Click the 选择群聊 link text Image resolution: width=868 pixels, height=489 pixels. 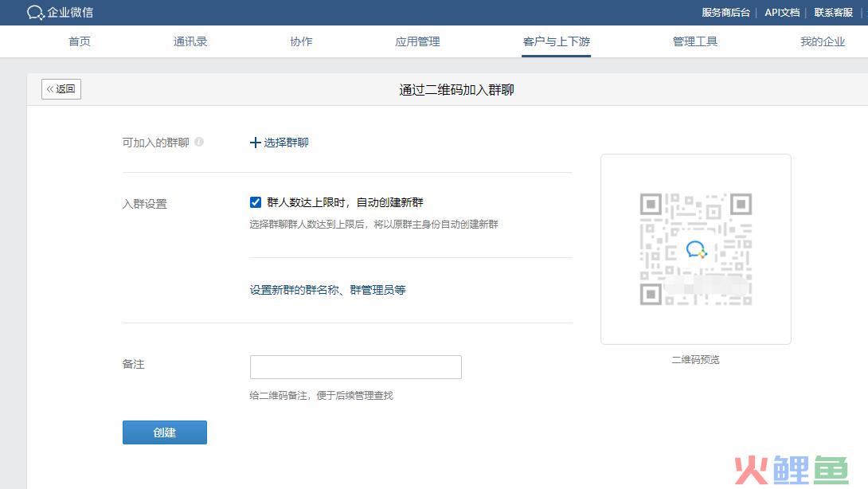coord(286,143)
